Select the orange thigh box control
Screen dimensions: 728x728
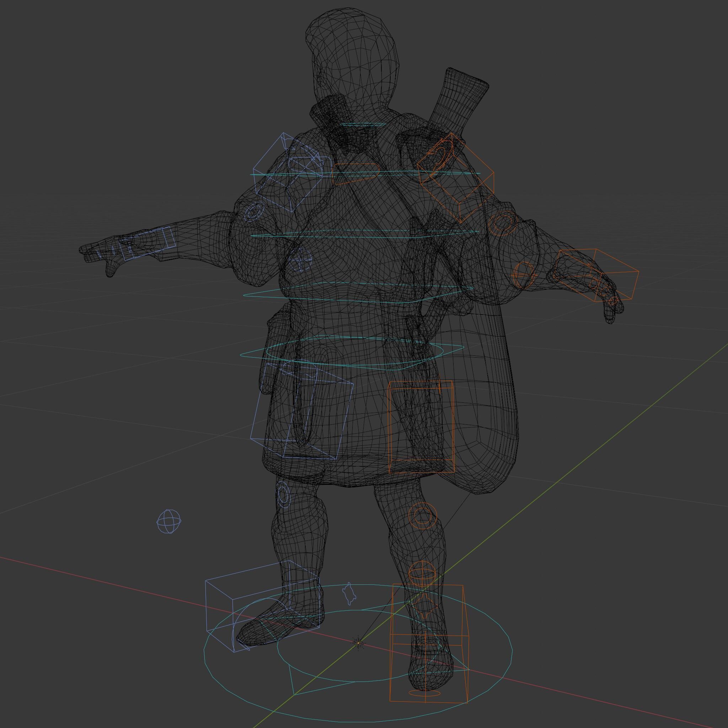pyautogui.click(x=421, y=427)
